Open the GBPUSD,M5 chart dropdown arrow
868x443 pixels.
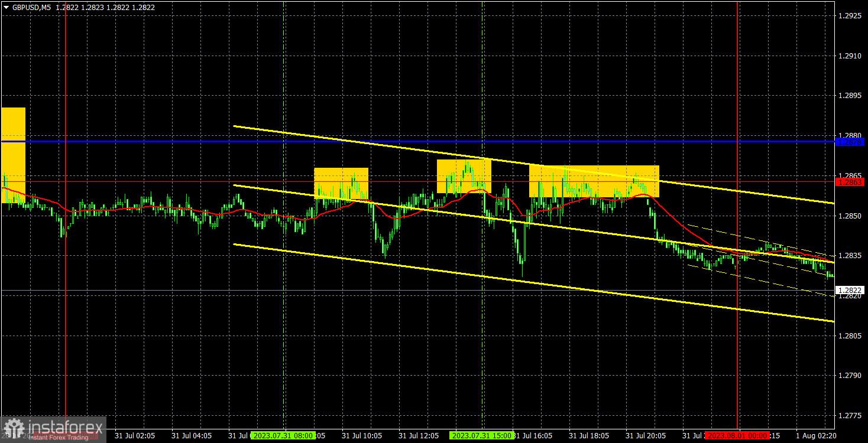tap(6, 7)
